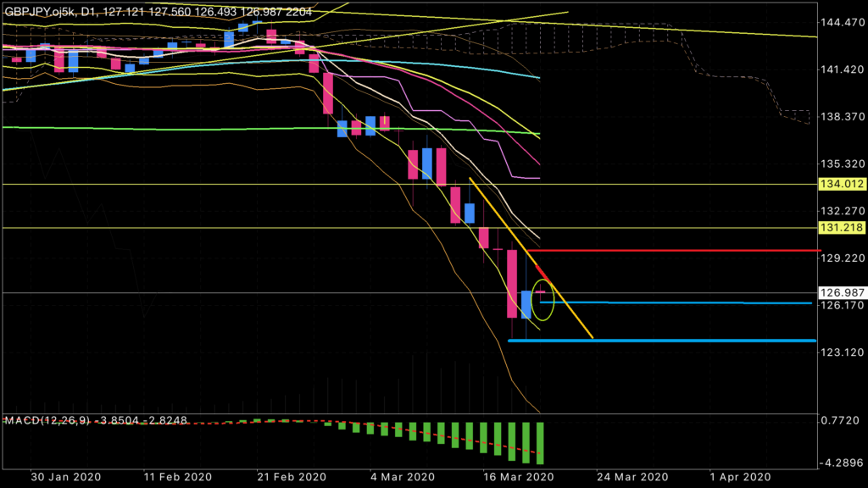This screenshot has width=868, height=488.
Task: Click the 1 Apr 2020 date label
Action: (x=740, y=477)
